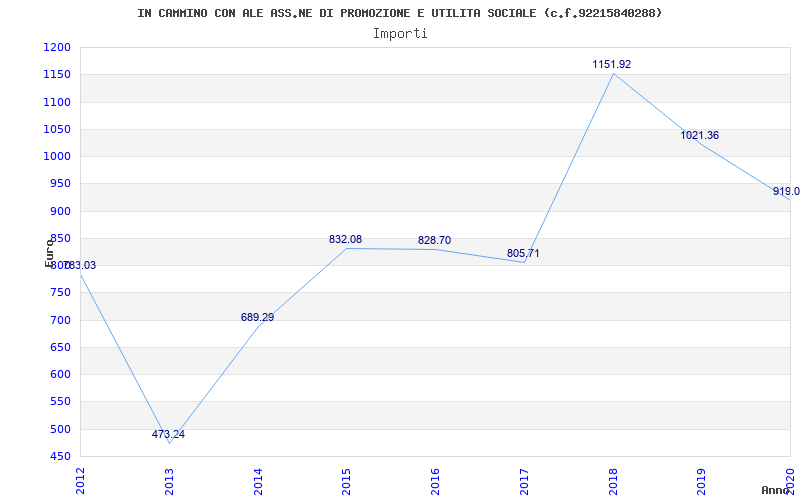Click the Anno horizontal axis title

[776, 490]
